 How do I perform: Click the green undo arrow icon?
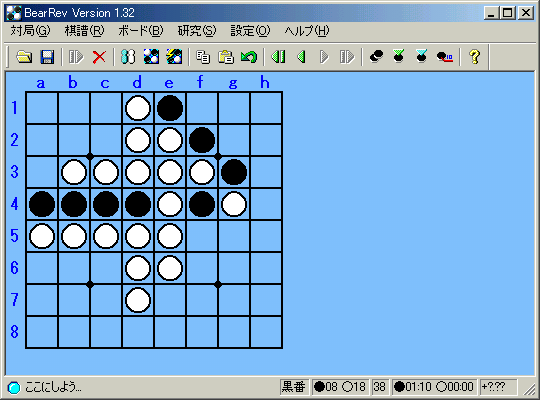(249, 57)
